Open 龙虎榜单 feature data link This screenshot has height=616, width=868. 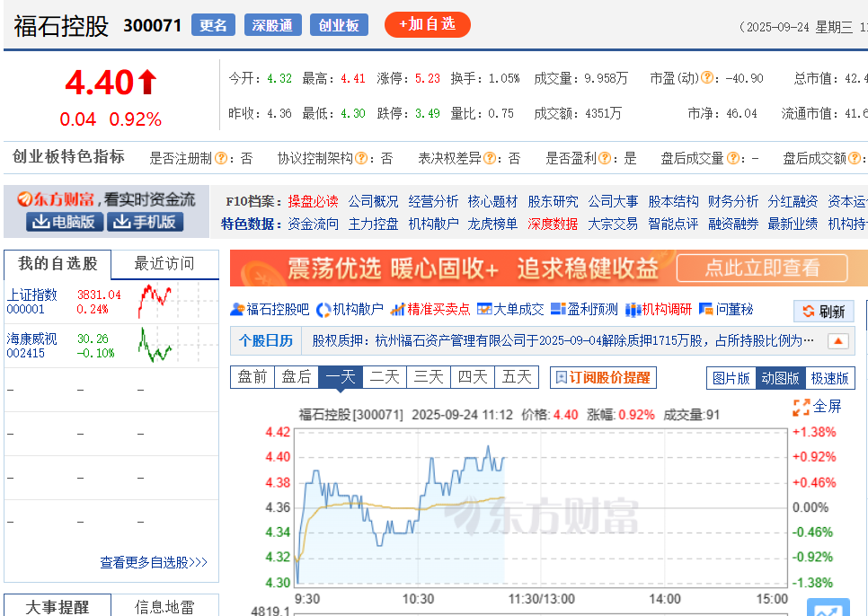coord(492,224)
